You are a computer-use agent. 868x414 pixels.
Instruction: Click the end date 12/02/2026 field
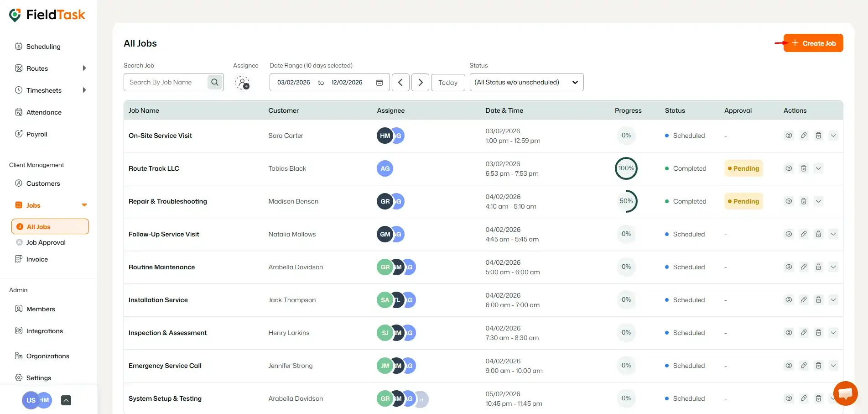coord(347,83)
